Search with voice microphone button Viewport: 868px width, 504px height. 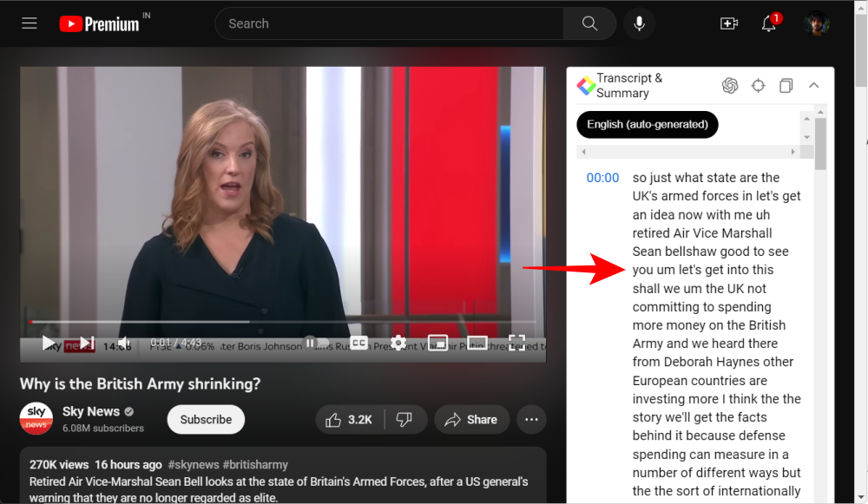(x=640, y=23)
